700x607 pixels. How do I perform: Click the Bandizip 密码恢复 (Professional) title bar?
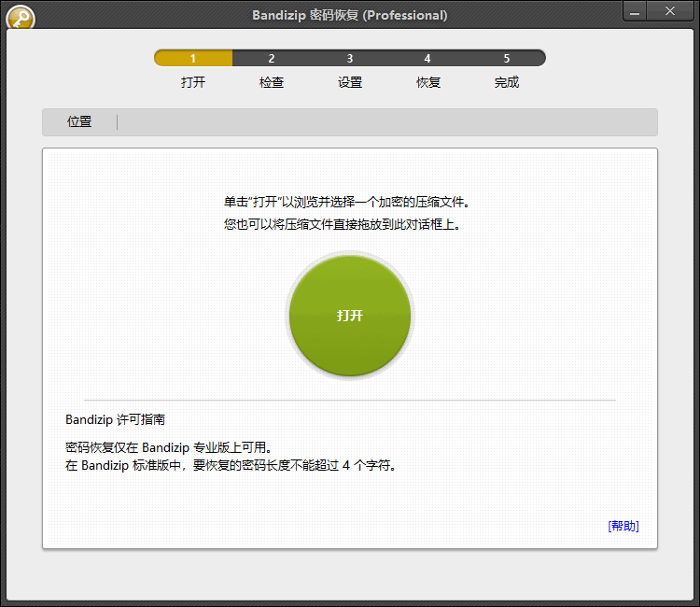[349, 15]
